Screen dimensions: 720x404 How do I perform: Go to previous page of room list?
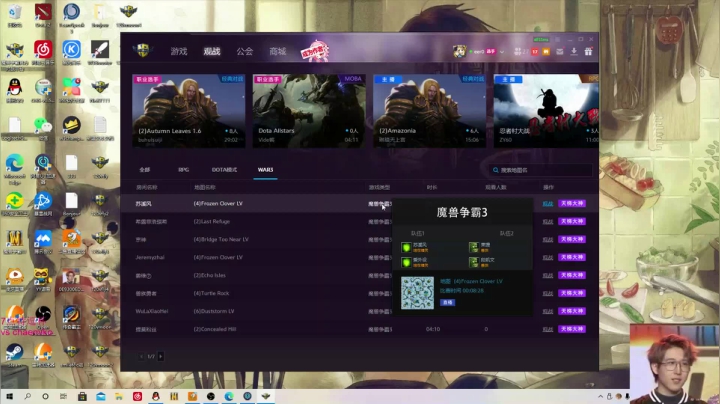(x=141, y=356)
